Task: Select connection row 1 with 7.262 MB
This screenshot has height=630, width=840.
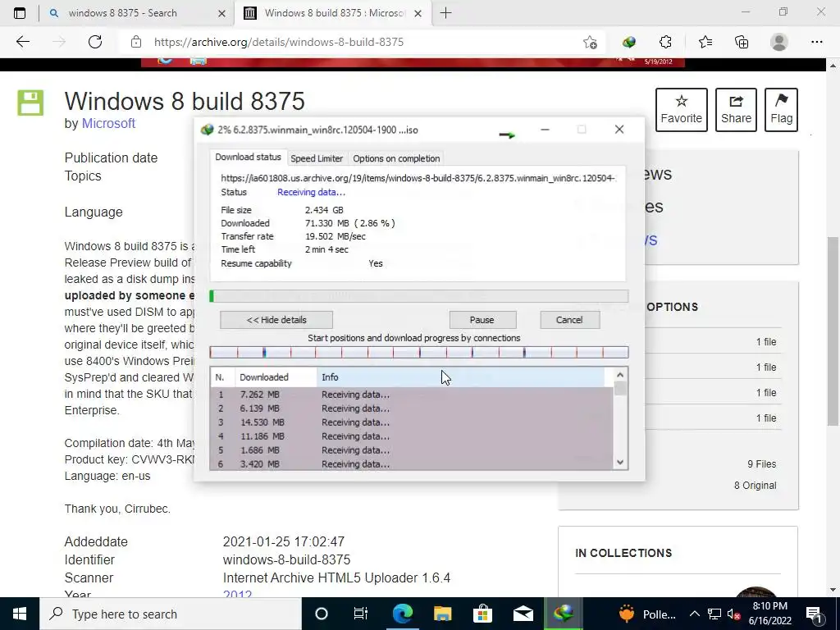Action: click(412, 395)
